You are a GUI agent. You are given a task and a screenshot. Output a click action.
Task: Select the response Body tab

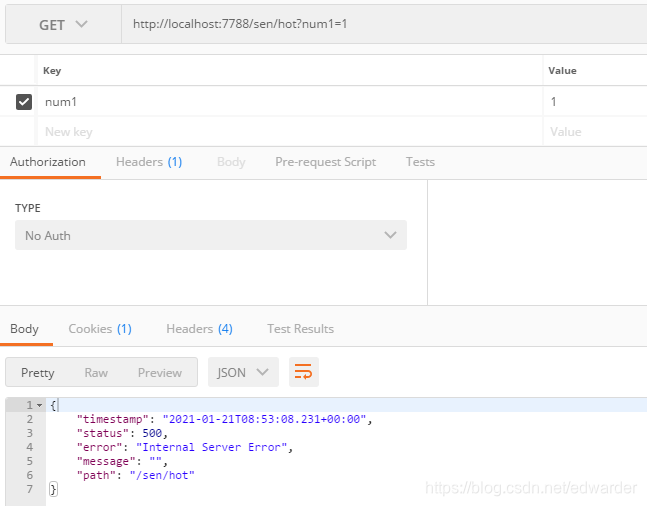click(24, 329)
